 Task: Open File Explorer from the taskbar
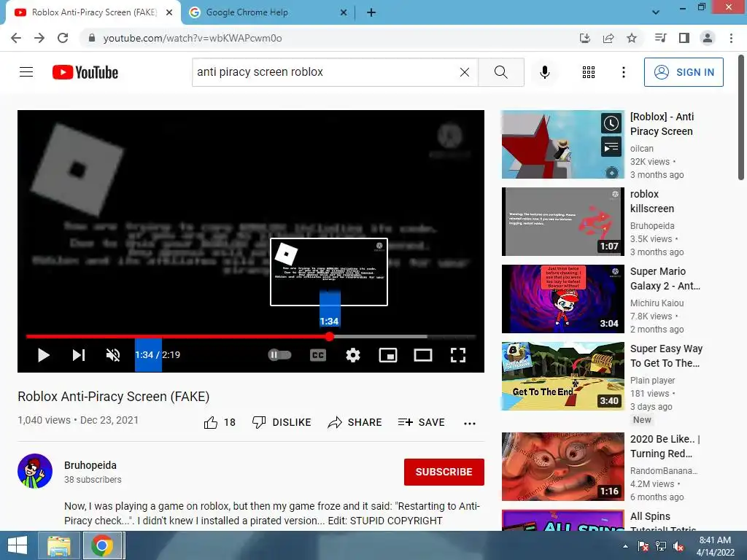[x=59, y=545]
